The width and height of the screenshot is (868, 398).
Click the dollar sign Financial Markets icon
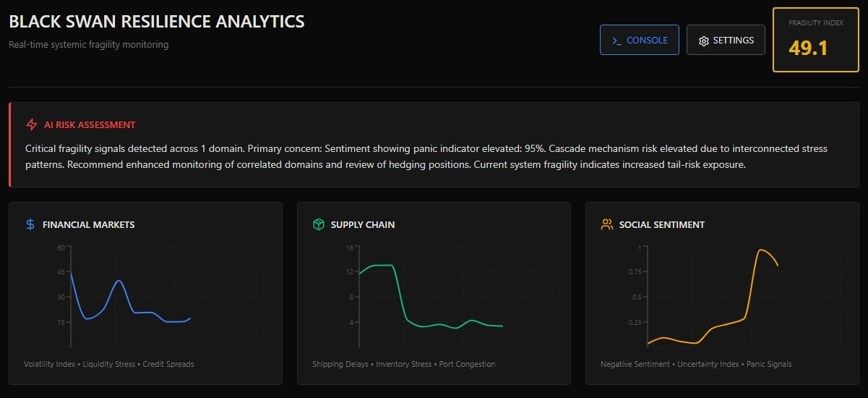pos(30,224)
